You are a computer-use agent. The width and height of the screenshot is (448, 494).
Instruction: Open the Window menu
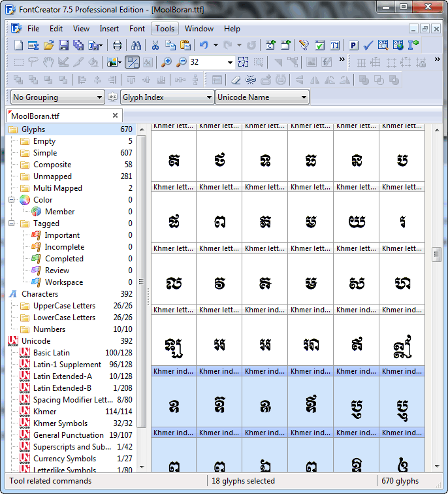199,29
